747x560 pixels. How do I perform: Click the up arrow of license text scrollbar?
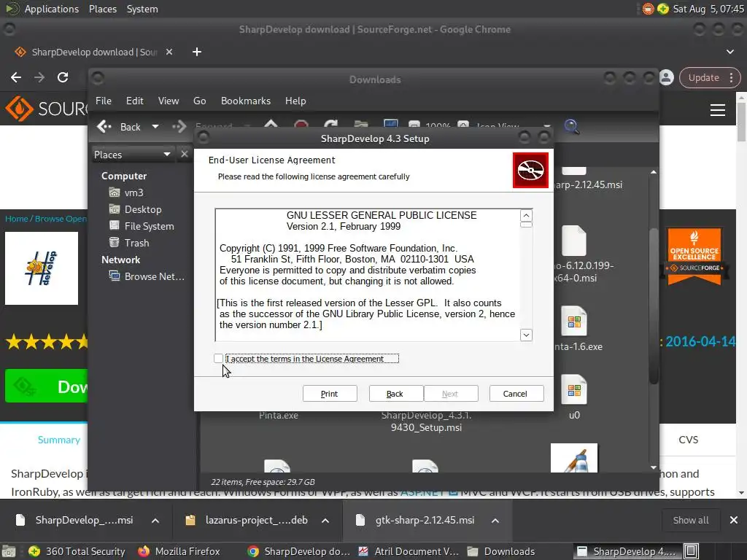pyautogui.click(x=526, y=215)
